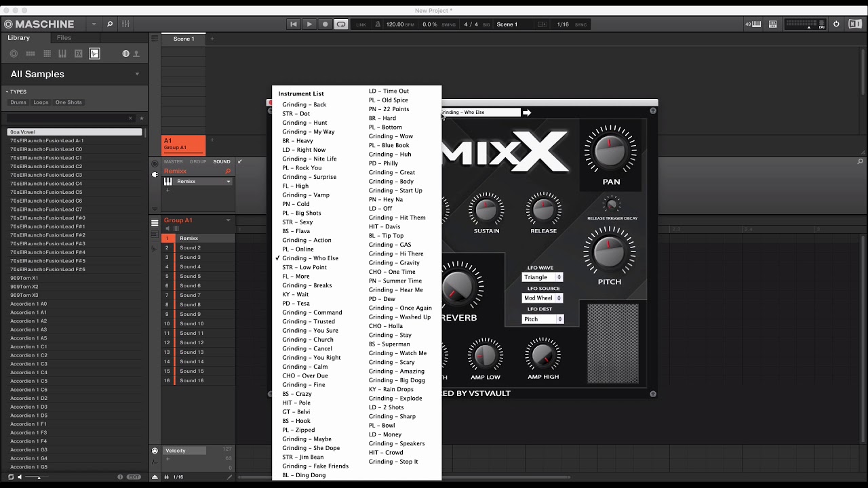Filter by the Loops type tag
The width and height of the screenshot is (868, 488).
41,102
